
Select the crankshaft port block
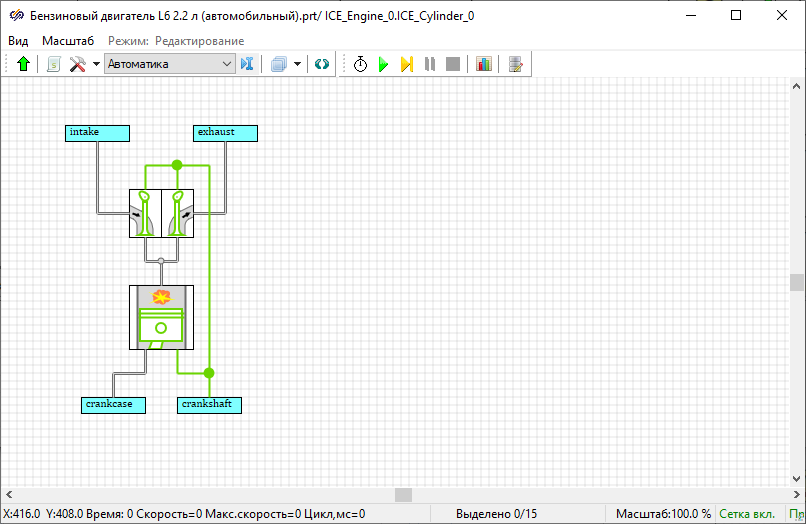[209, 405]
